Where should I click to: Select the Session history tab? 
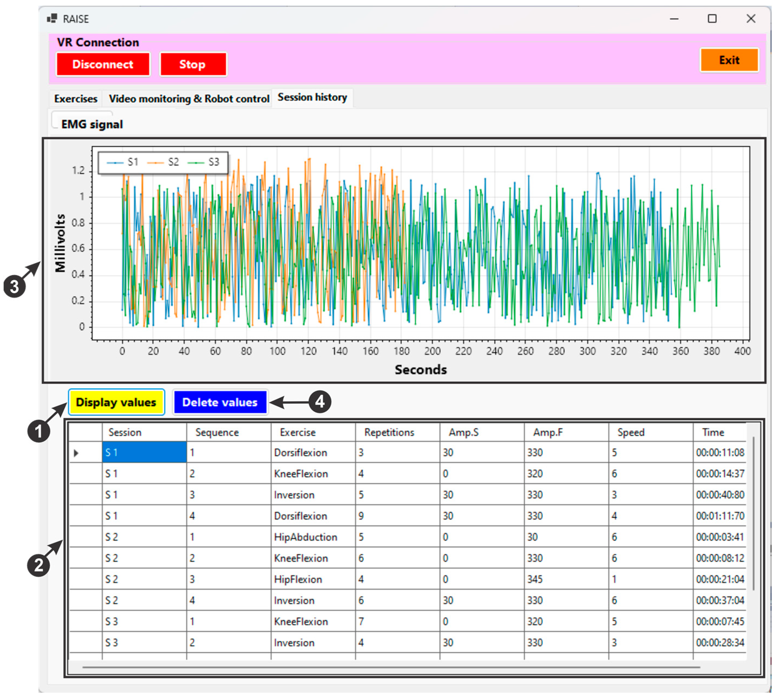(x=312, y=97)
